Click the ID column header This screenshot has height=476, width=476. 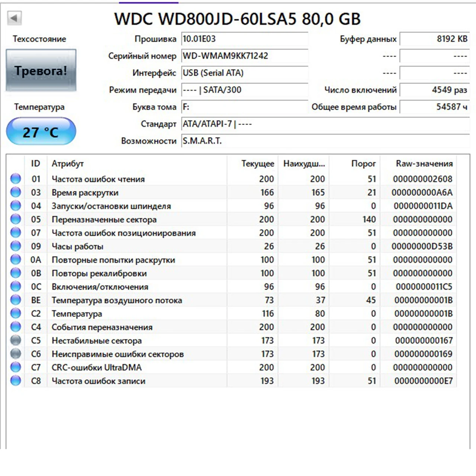point(36,164)
